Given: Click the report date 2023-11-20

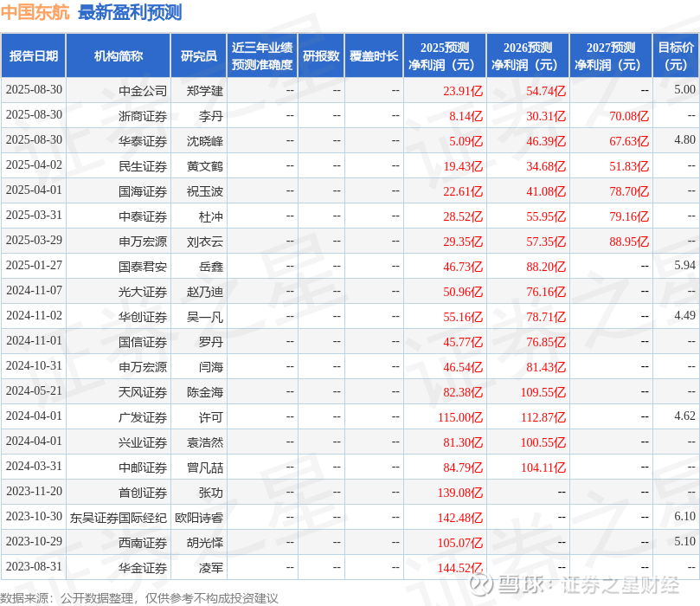Looking at the screenshot, I should coord(34,491).
